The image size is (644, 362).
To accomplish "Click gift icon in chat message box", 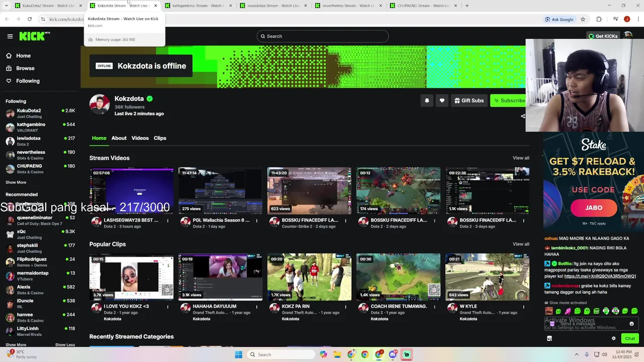I will tap(551, 324).
